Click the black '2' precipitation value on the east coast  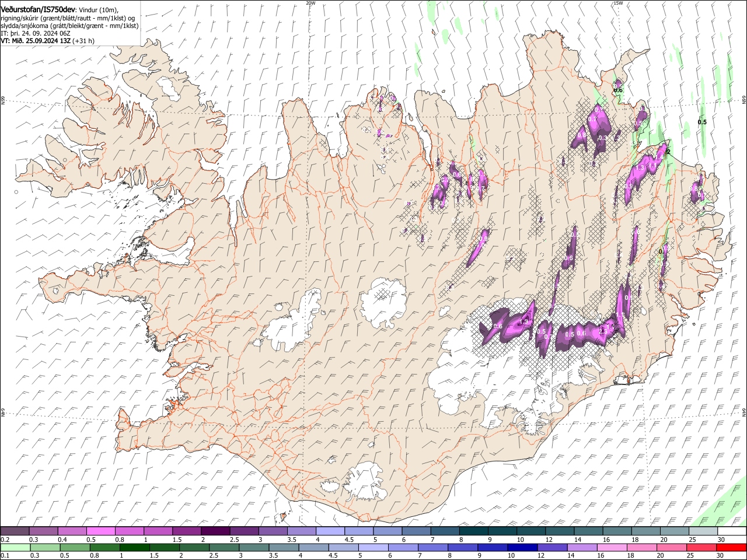(x=668, y=152)
